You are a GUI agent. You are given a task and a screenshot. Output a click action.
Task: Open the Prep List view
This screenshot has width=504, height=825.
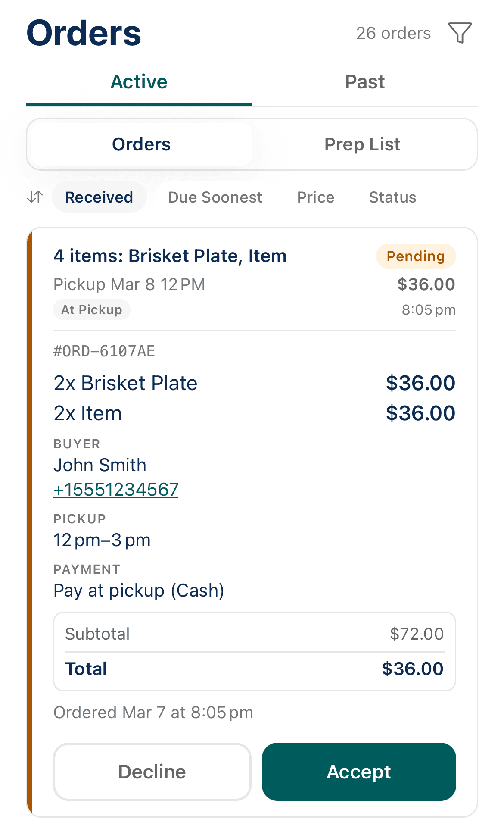[362, 144]
